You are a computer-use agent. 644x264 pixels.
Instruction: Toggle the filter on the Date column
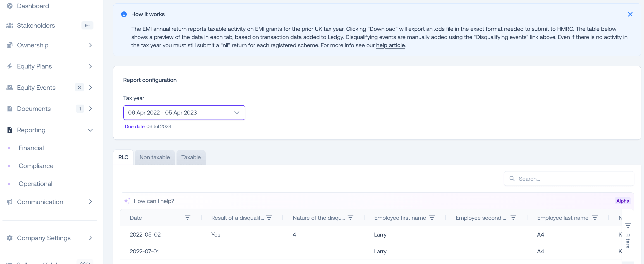188,218
